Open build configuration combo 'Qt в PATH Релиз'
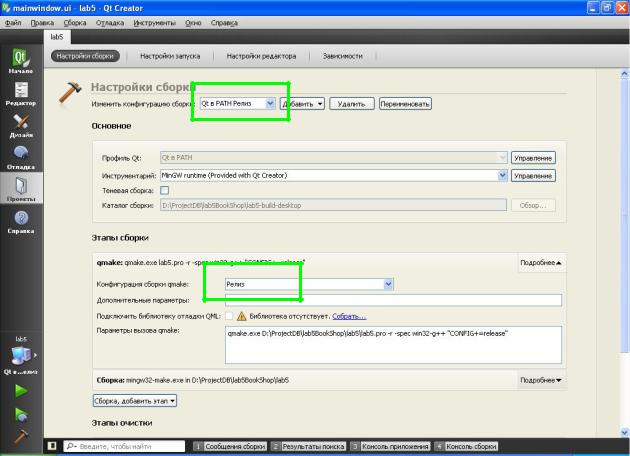This screenshot has width=630, height=456. 237,103
